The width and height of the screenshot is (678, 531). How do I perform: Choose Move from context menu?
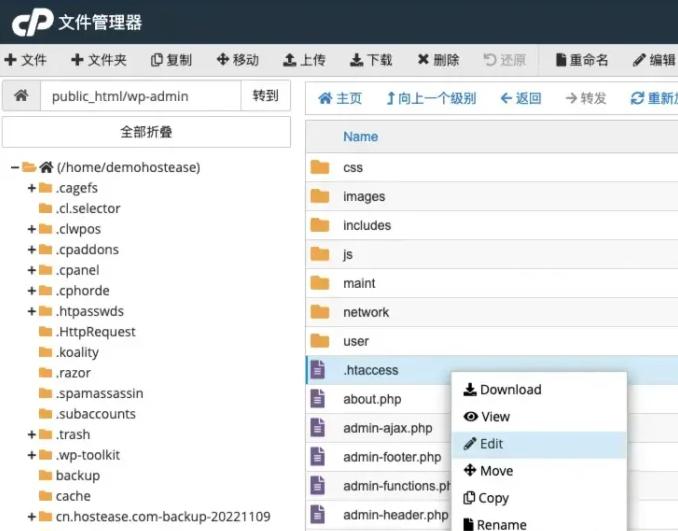point(539,471)
